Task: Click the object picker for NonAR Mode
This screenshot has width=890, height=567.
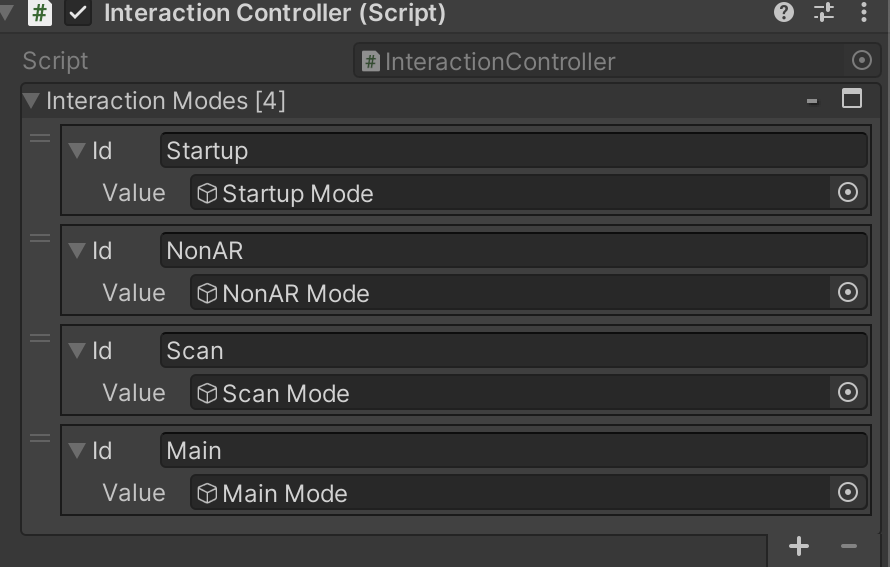Action: pyautogui.click(x=848, y=293)
